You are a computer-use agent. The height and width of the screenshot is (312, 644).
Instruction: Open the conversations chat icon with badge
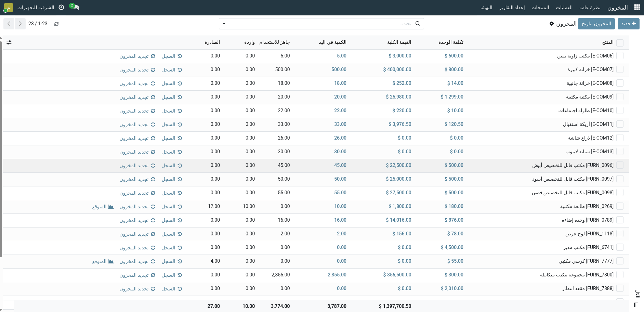[74, 7]
